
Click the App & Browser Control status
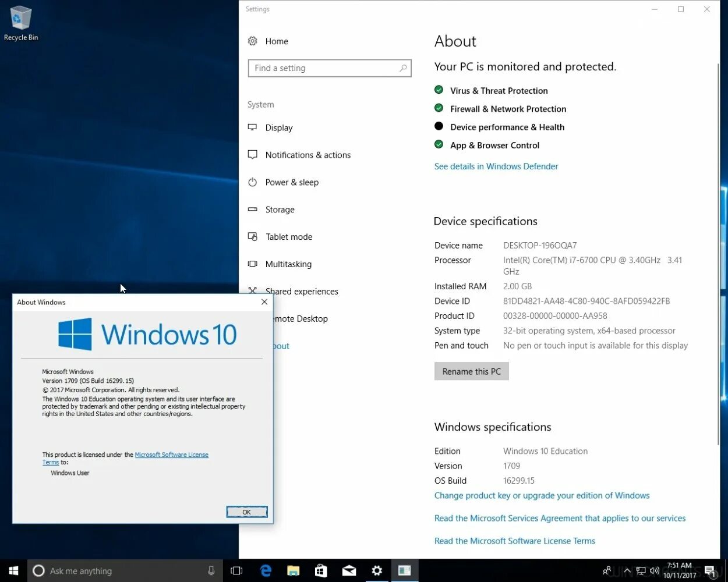tap(494, 145)
